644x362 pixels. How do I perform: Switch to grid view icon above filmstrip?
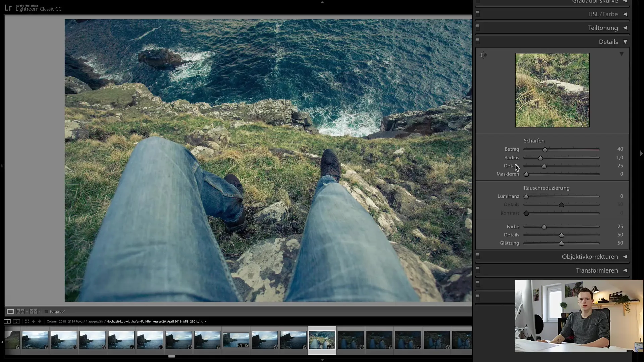[27, 321]
